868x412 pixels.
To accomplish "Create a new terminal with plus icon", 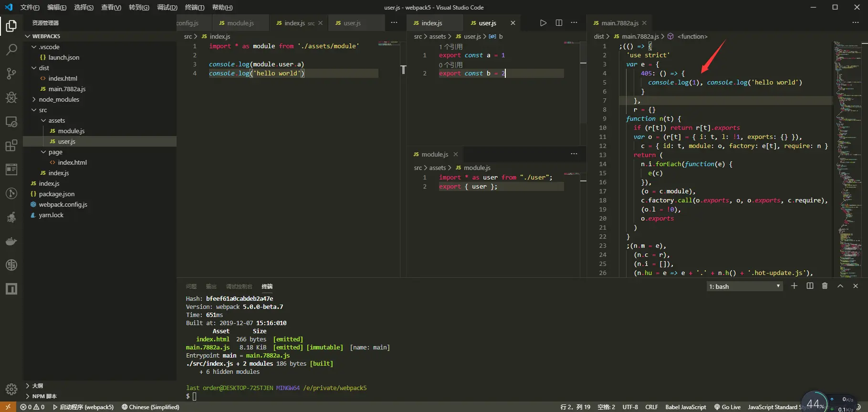I will [794, 286].
